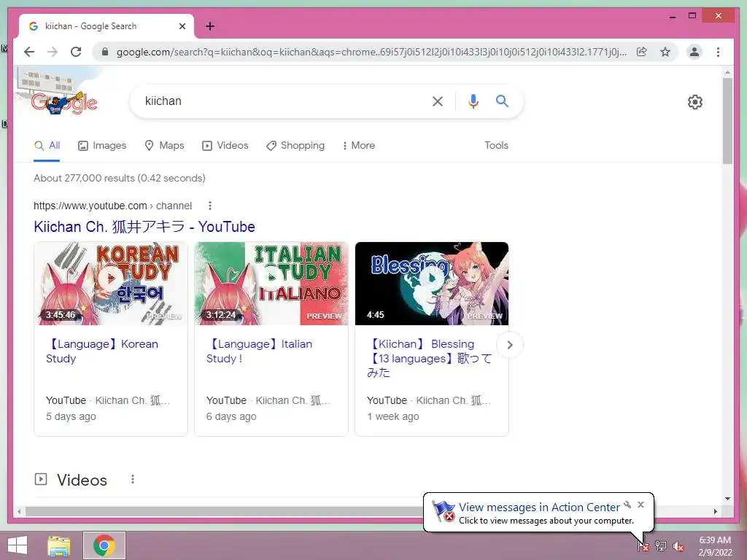Click the Google doodle logo
Viewport: 747px width, 560px height.
click(64, 102)
